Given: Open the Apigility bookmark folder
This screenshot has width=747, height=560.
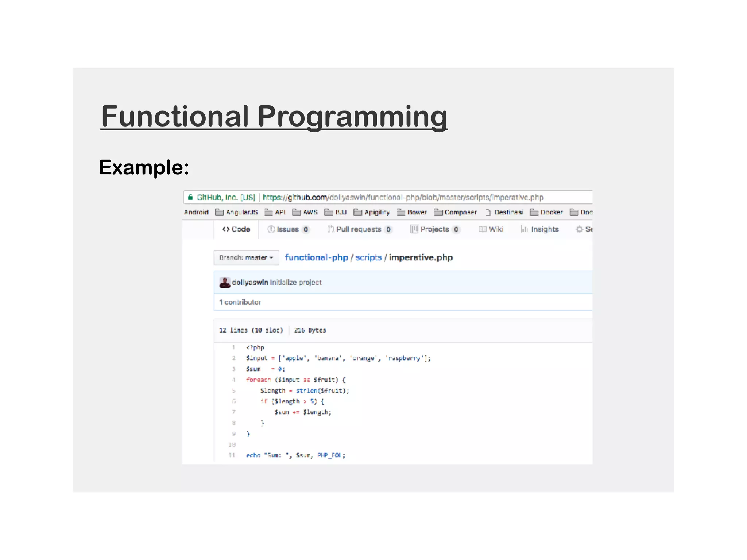Looking at the screenshot, I should [371, 212].
